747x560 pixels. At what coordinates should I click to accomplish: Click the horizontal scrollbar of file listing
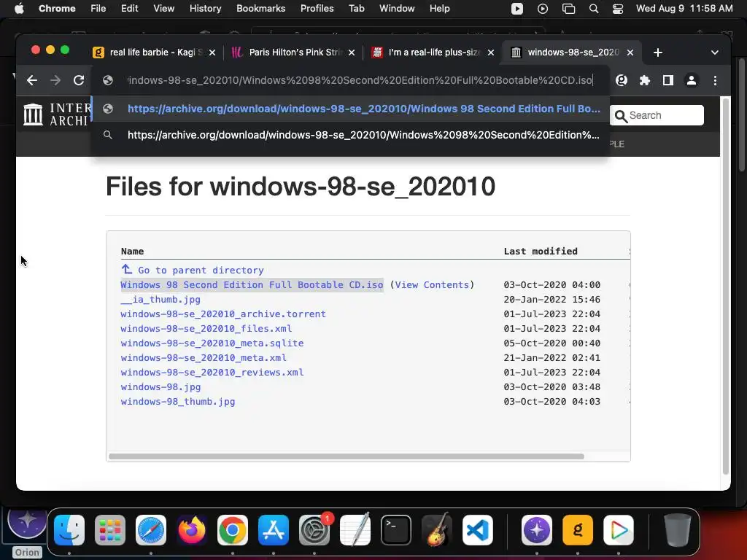[347, 456]
